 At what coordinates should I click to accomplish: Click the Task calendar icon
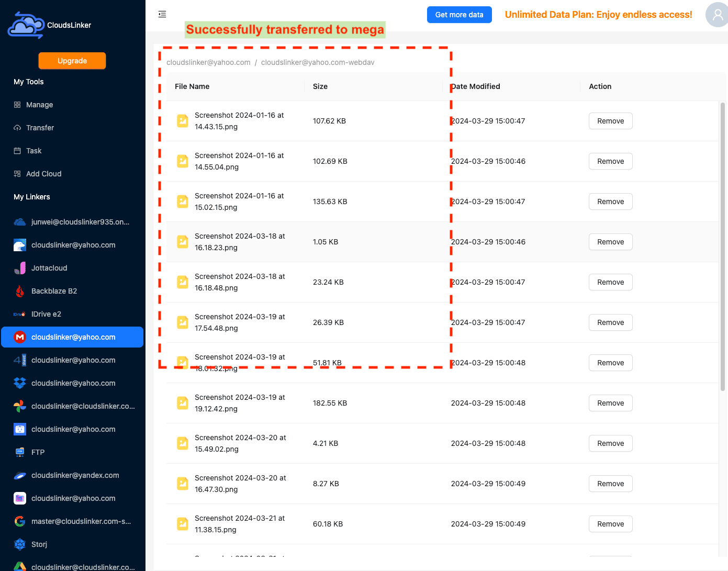17,151
